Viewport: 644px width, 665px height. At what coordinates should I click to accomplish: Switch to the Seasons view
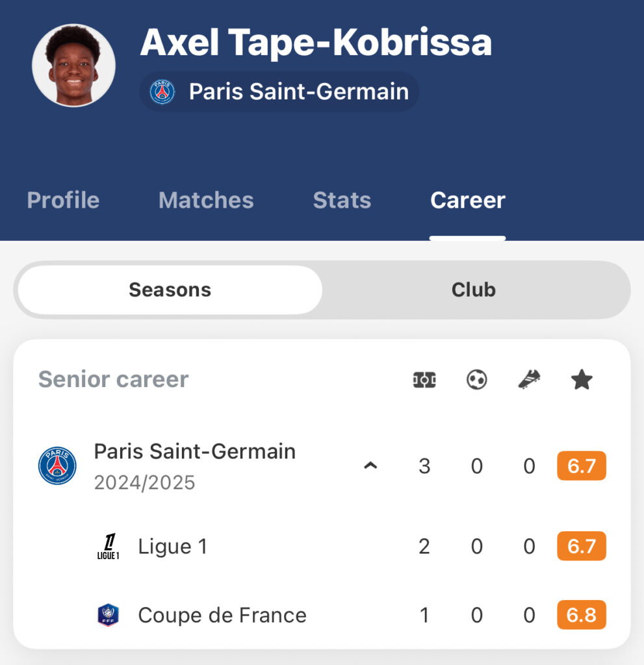pyautogui.click(x=170, y=290)
